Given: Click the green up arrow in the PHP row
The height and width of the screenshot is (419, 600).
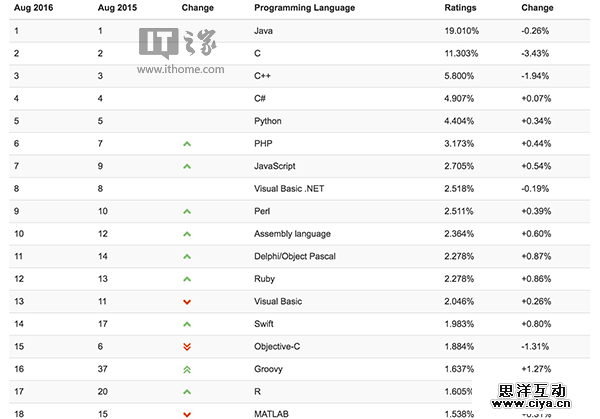Looking at the screenshot, I should click(187, 143).
